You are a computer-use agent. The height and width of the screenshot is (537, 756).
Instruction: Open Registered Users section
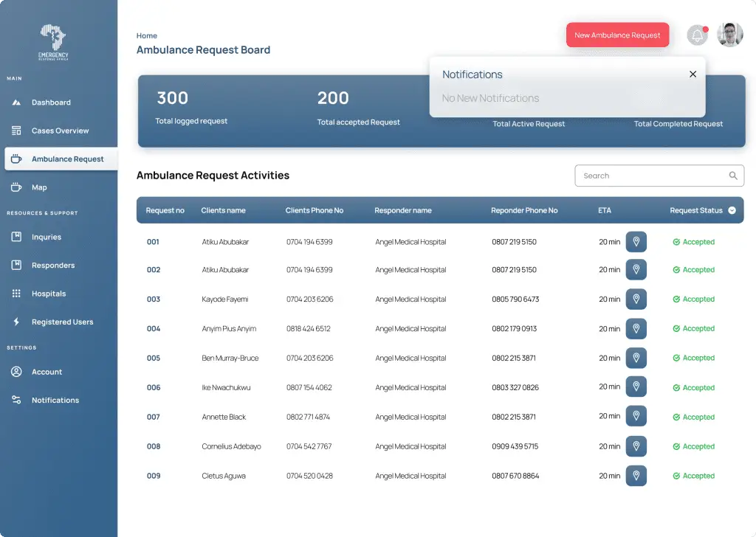click(x=62, y=322)
